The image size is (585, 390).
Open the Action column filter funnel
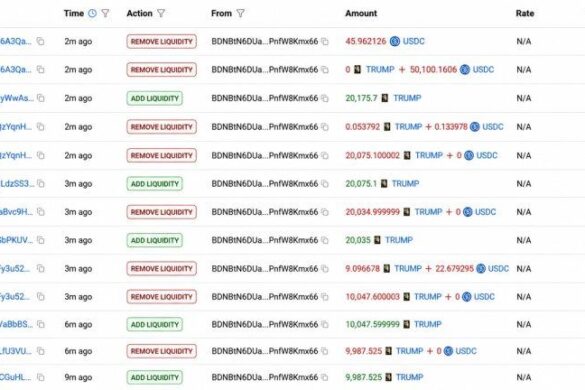click(x=161, y=13)
